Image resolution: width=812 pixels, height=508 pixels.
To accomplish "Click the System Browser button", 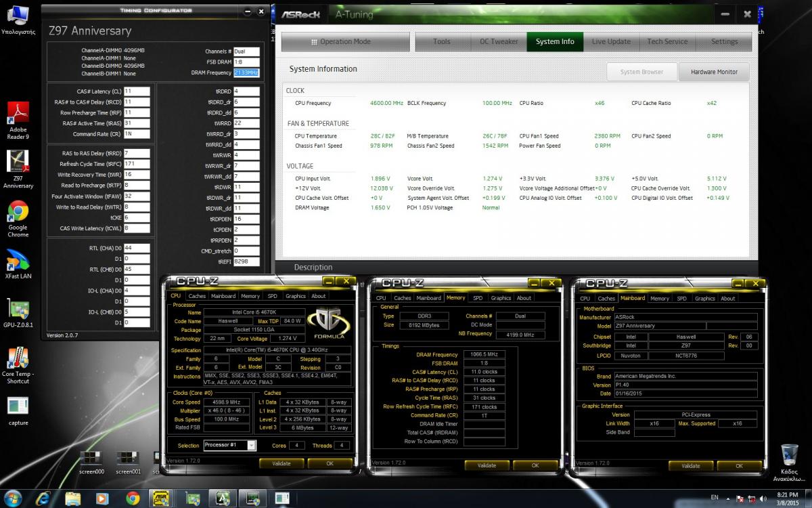I will coord(641,72).
